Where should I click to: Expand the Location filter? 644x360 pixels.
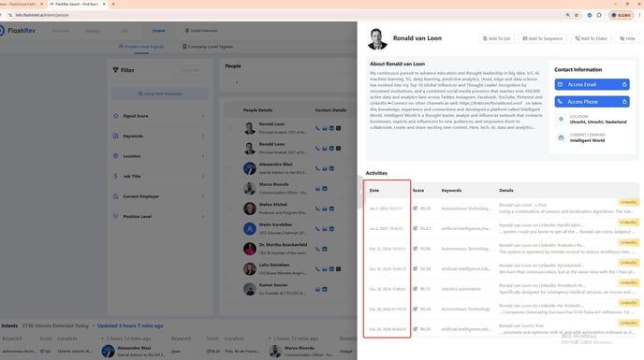coord(159,156)
